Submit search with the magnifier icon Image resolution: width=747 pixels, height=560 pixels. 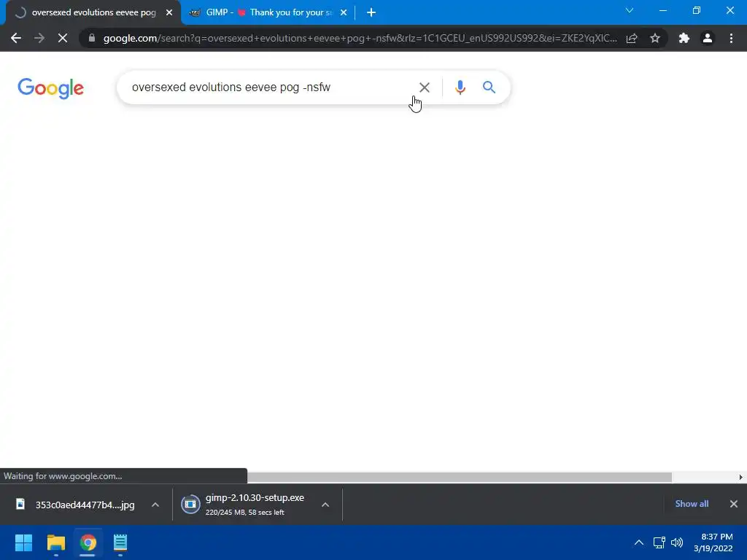coord(489,87)
